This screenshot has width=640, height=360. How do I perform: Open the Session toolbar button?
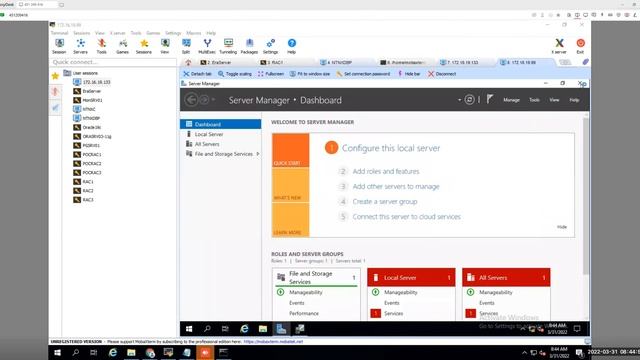(59, 46)
